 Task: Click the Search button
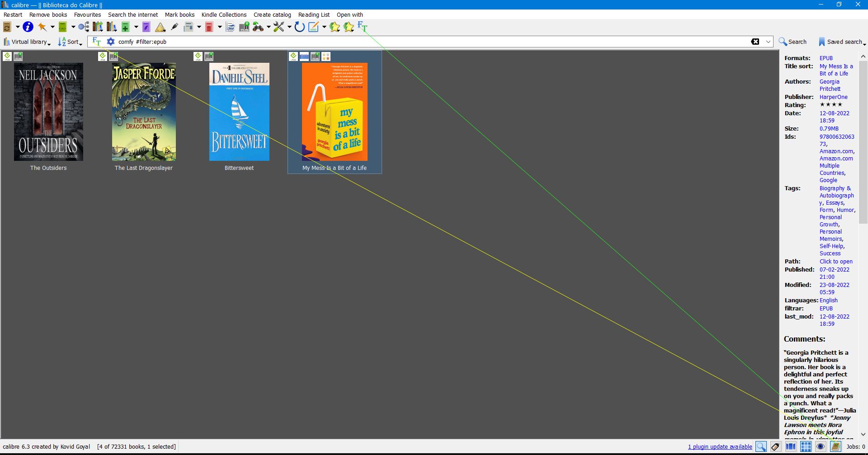point(793,42)
